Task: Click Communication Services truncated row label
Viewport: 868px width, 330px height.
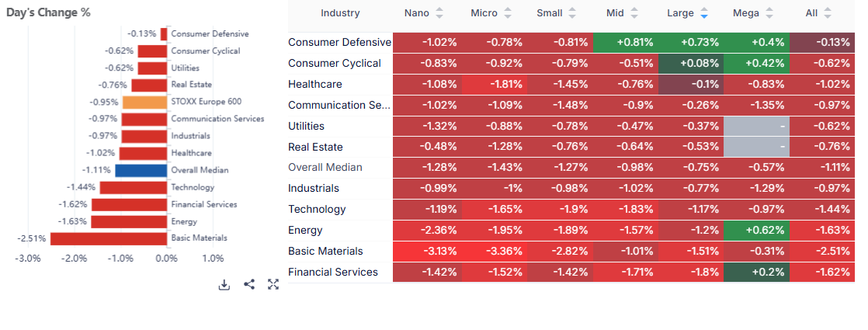Action: (x=339, y=105)
